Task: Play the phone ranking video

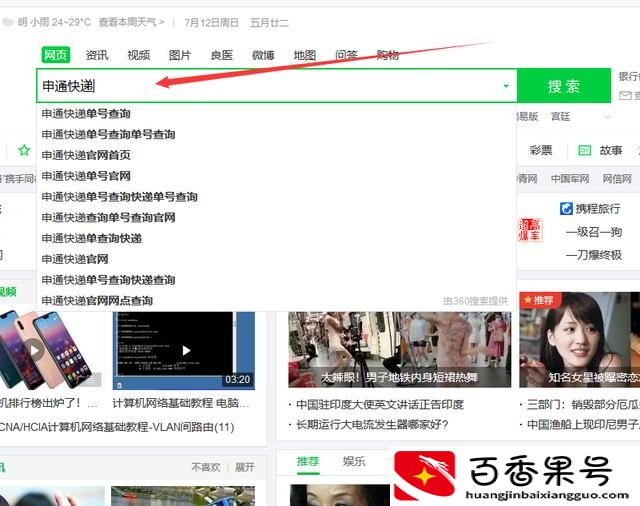Action: point(35,350)
